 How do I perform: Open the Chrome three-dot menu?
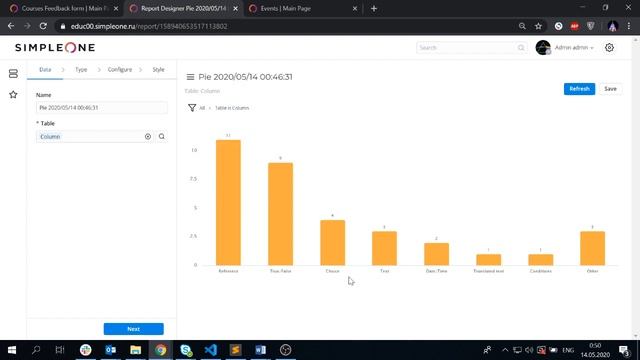pyautogui.click(x=629, y=26)
